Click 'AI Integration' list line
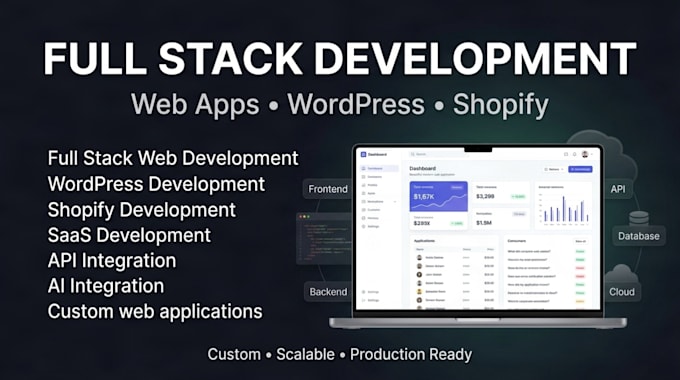This screenshot has height=380, width=680. click(106, 286)
